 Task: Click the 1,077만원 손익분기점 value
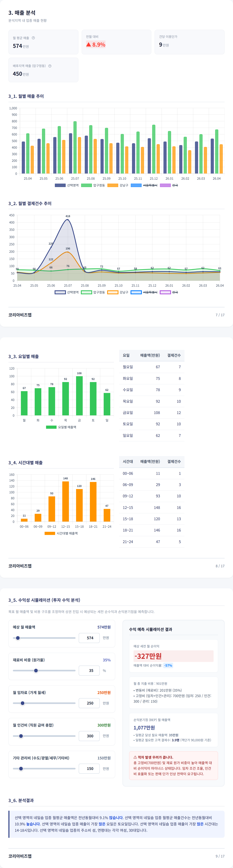[144, 727]
